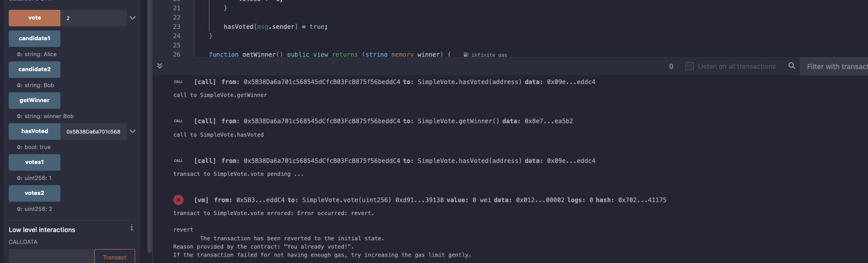Screen dimensions: 868x263
Task: Expand the vote function parameters chevron
Action: [133, 18]
